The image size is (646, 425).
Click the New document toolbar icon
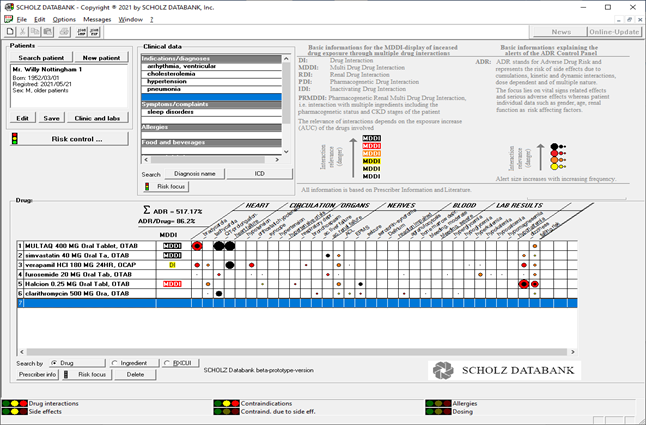tap(10, 32)
